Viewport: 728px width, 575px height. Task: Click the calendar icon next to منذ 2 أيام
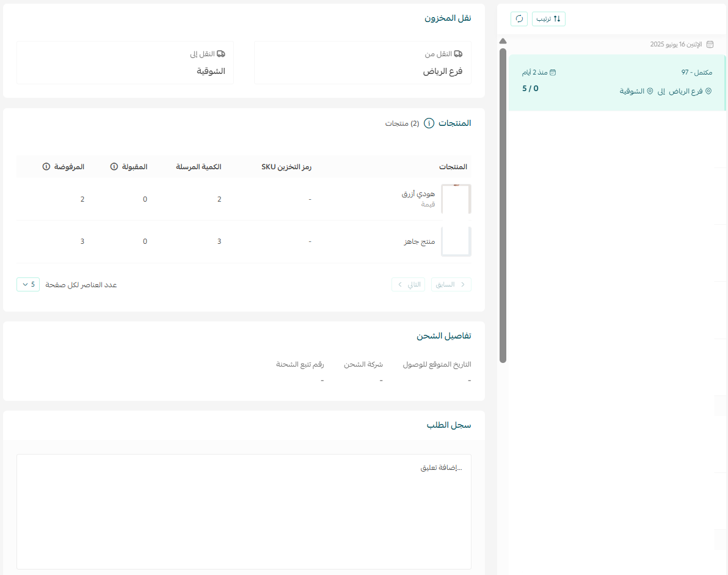coord(553,73)
